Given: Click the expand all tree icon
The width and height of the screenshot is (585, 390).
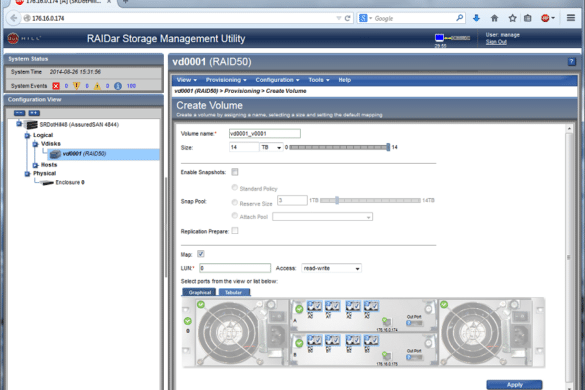Looking at the screenshot, I should point(34,113).
